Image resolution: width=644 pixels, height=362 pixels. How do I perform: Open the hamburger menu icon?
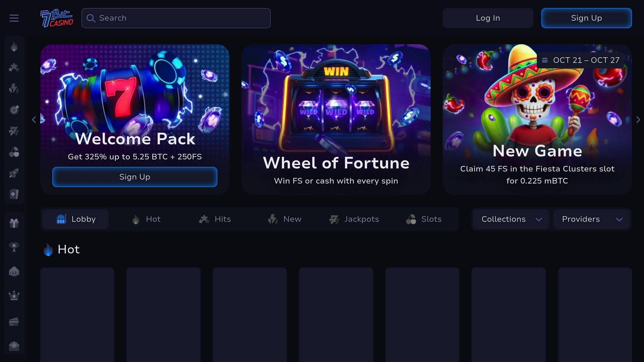14,18
